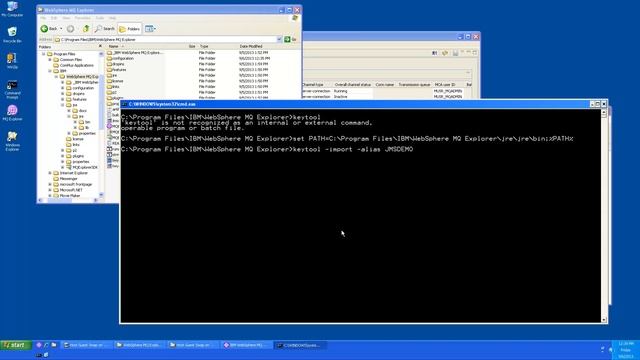Open Command Prompt desktop shortcut
The width and height of the screenshot is (640, 360).
pyautogui.click(x=12, y=90)
